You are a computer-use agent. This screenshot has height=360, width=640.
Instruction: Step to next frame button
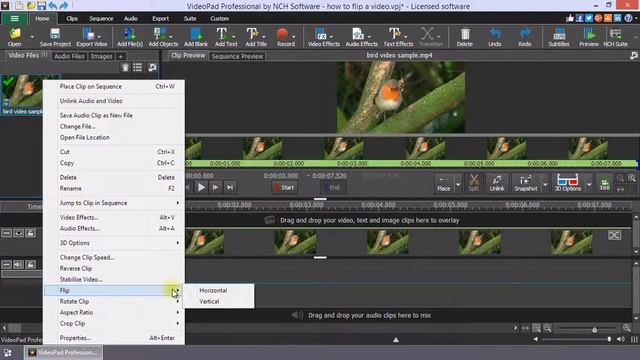[215, 187]
